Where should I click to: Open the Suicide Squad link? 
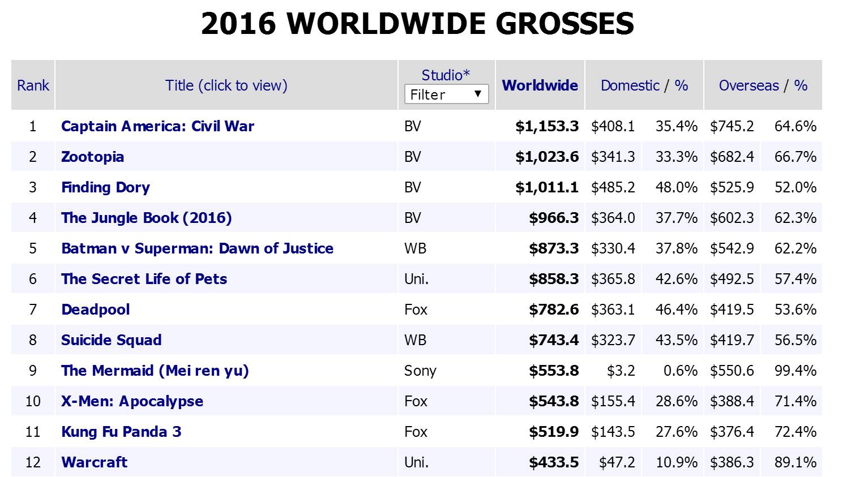(111, 340)
